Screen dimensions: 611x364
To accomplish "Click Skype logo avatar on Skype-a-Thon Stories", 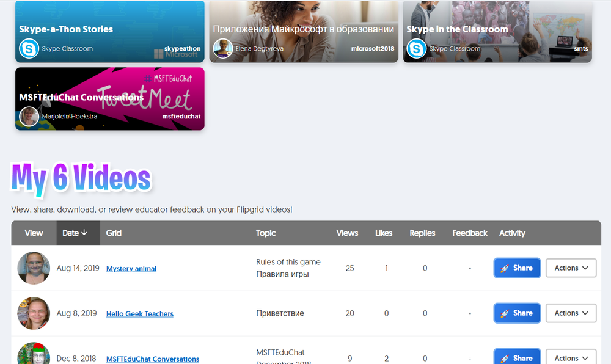I will coord(29,49).
